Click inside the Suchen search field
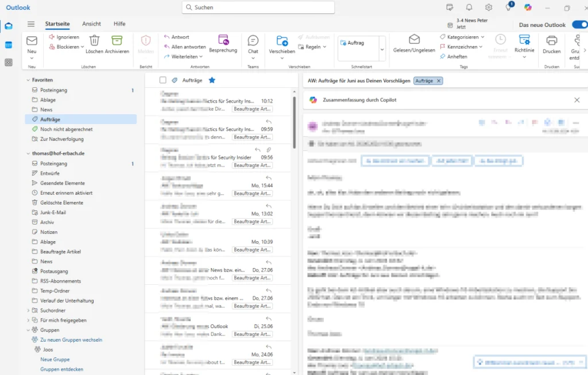Screen dimensions: 588x375 click(260, 7)
